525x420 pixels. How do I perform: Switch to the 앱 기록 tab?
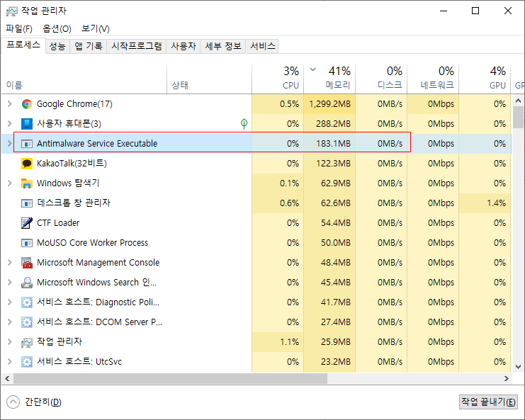pyautogui.click(x=89, y=46)
